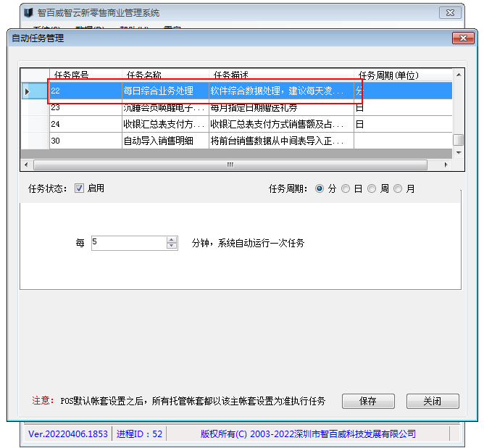Select the 分 period radio button
The height and width of the screenshot is (448, 484).
pyautogui.click(x=320, y=188)
